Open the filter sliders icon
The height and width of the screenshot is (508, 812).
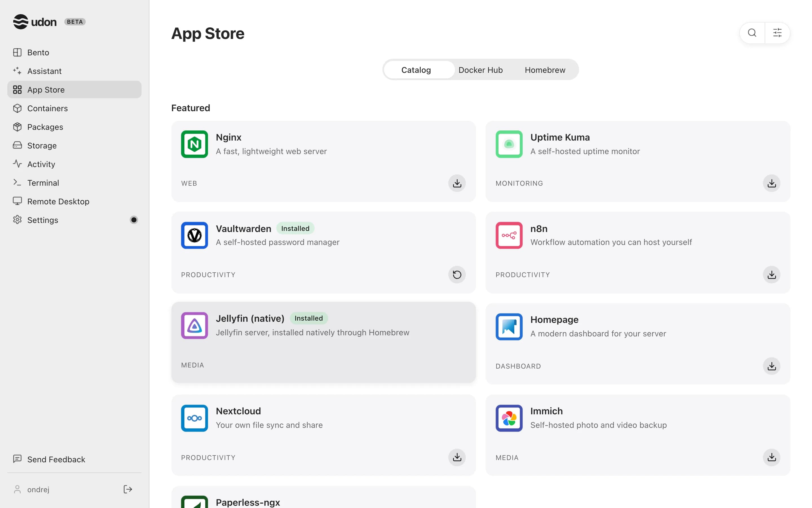(777, 33)
